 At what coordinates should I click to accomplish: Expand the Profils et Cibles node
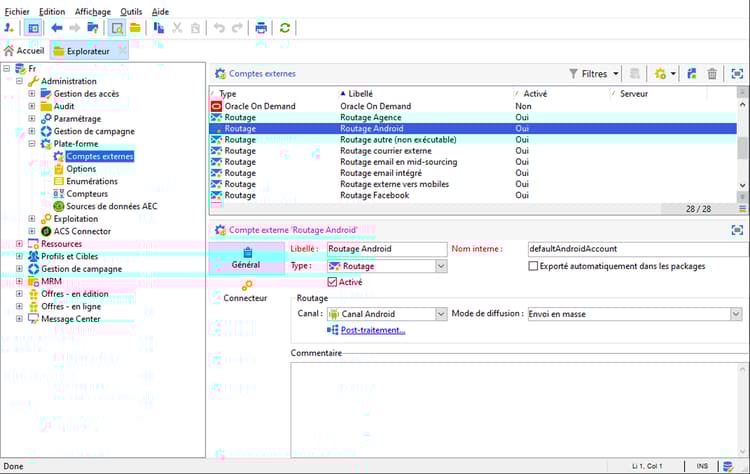19,256
